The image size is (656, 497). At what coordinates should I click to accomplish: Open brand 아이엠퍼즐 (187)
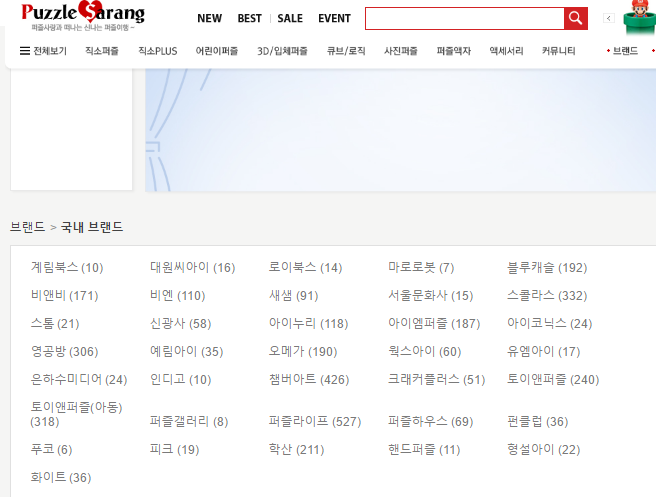[x=434, y=323]
